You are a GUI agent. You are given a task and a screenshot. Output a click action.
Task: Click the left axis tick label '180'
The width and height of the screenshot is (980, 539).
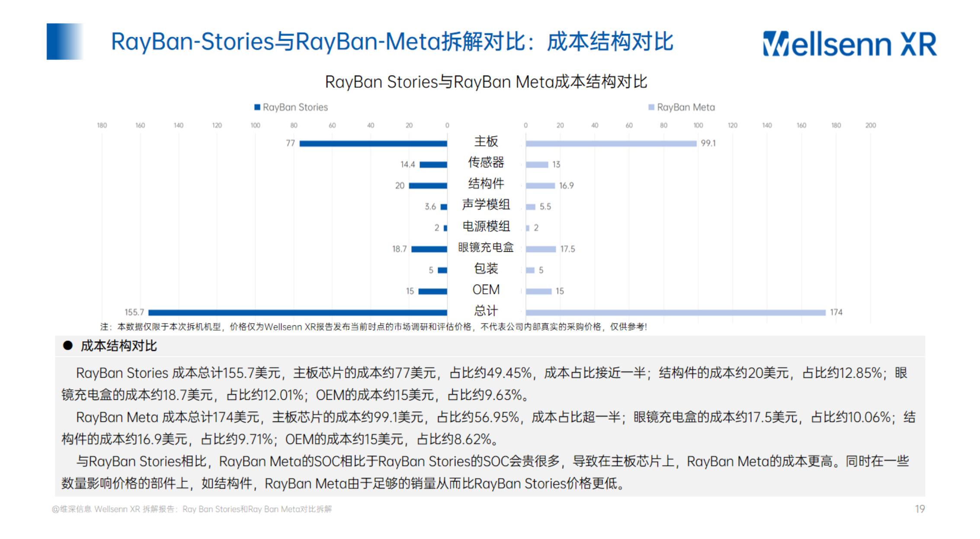(102, 125)
